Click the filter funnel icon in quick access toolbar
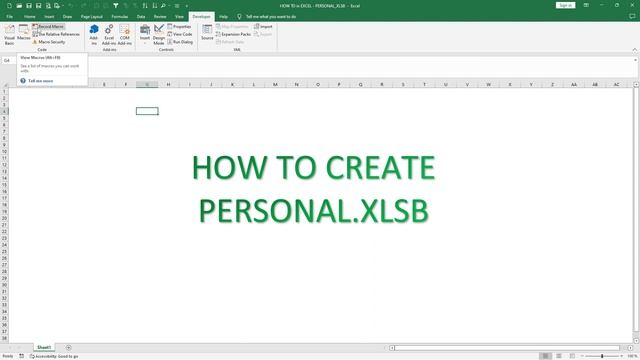Image resolution: width=640 pixels, height=360 pixels. point(116,6)
